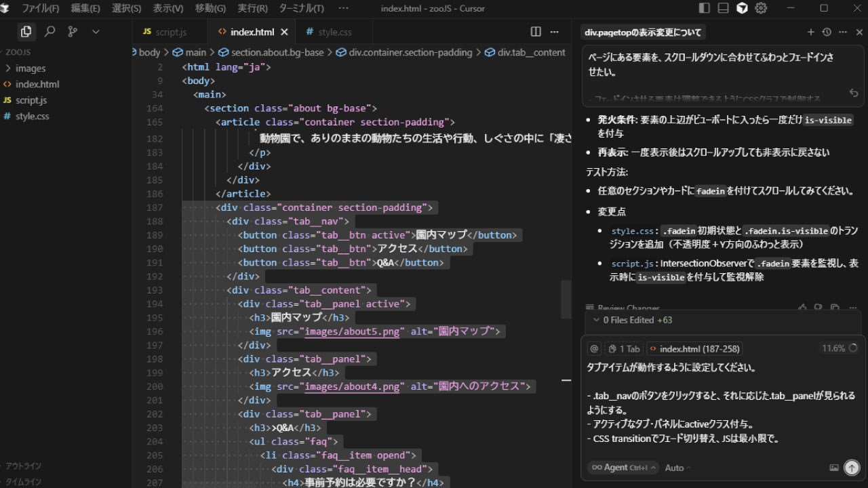Open the ファイル(F) menu
This screenshot has height=488, width=868.
[40, 8]
